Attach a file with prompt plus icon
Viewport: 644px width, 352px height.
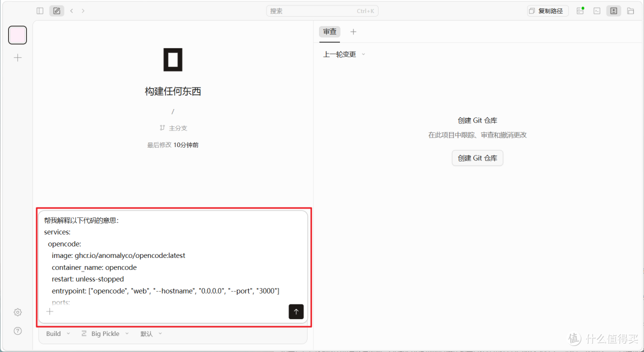coord(49,311)
